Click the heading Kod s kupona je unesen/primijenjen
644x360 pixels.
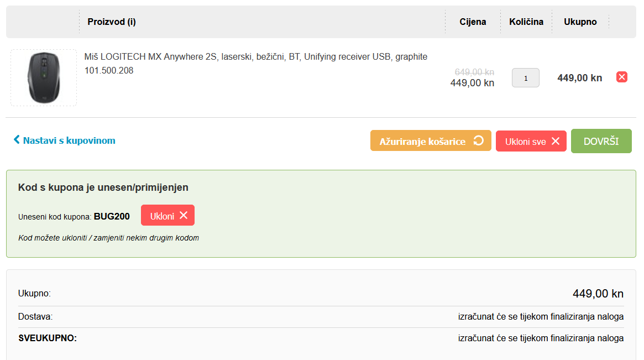103,187
